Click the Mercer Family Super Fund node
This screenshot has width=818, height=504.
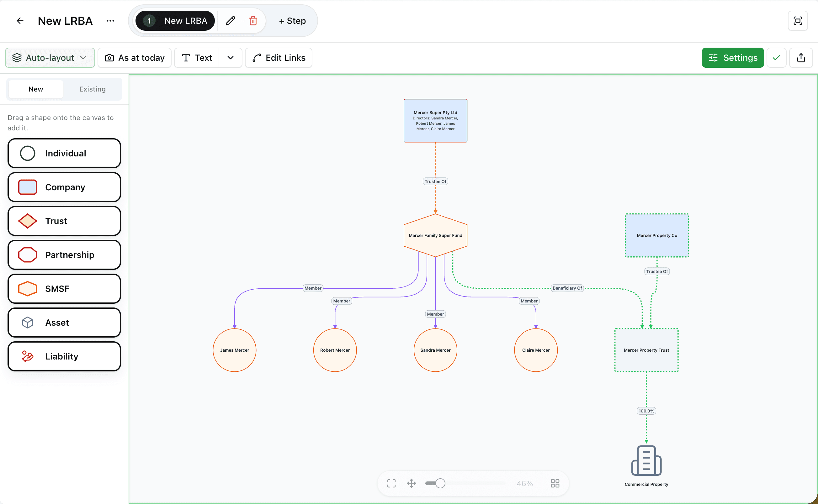(x=435, y=235)
